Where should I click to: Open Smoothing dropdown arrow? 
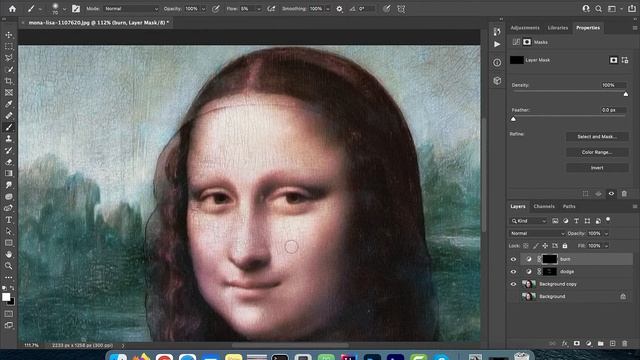pyautogui.click(x=328, y=9)
